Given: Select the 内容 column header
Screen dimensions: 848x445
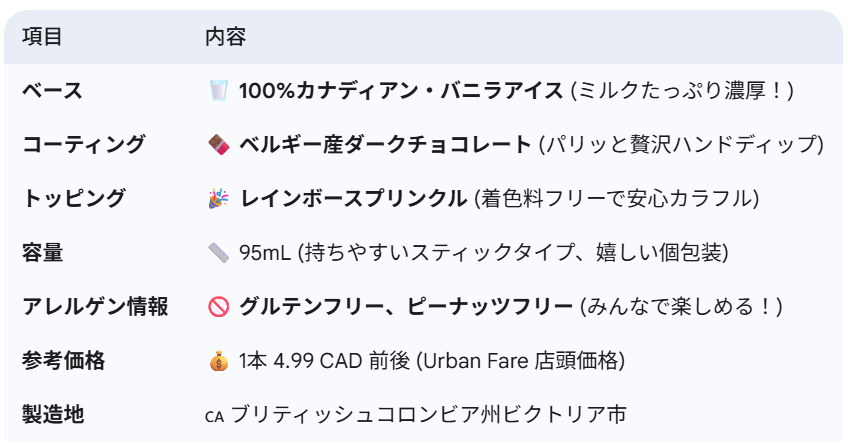Looking at the screenshot, I should pyautogui.click(x=226, y=37).
